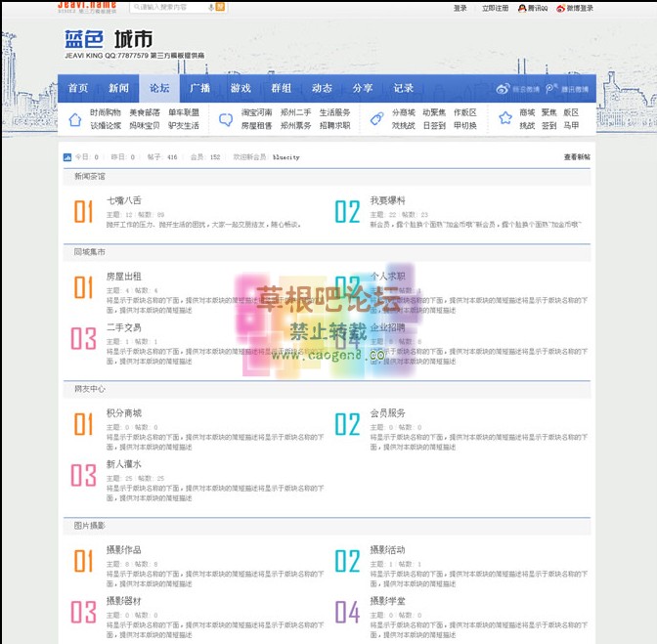Click the tag icon in sub-navigation

[x=376, y=119]
